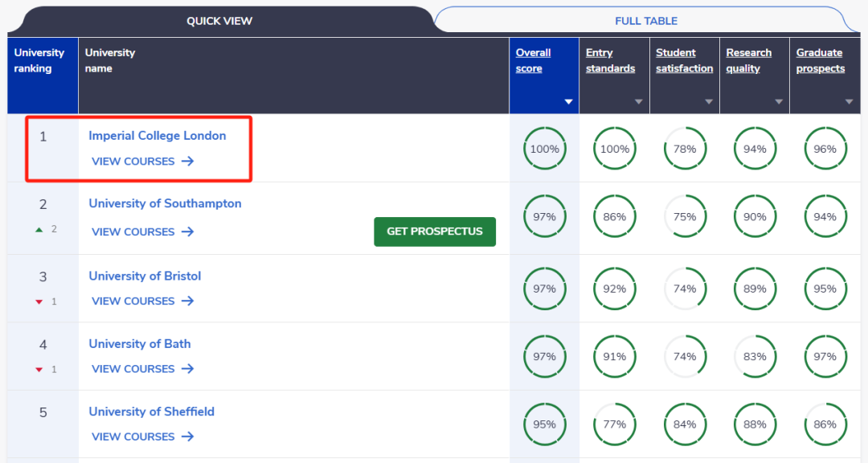Image resolution: width=868 pixels, height=463 pixels.
Task: View courses for University of Bristol
Action: (x=143, y=301)
